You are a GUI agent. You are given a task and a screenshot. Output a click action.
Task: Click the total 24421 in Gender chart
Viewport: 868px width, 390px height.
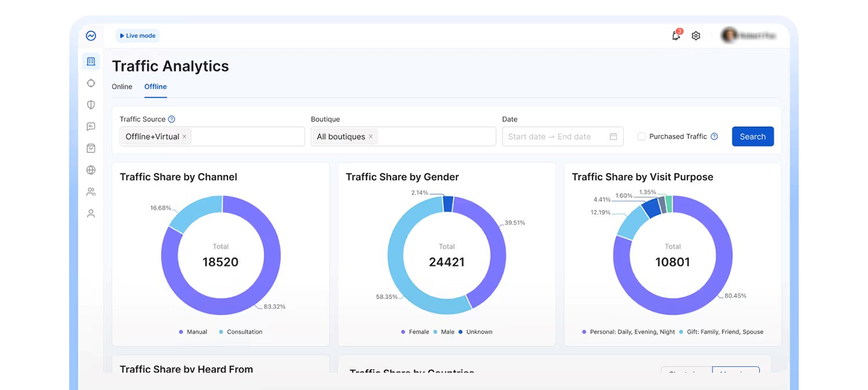coord(447,262)
